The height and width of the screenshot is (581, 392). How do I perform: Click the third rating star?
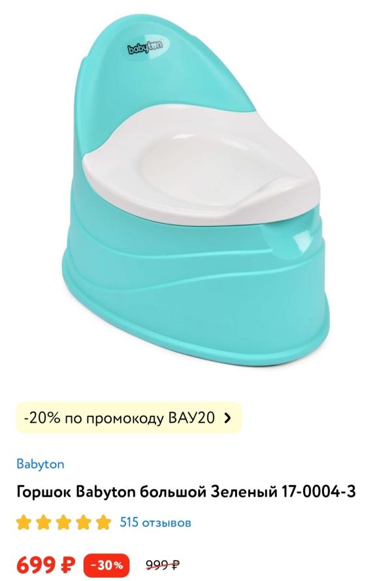(x=64, y=522)
